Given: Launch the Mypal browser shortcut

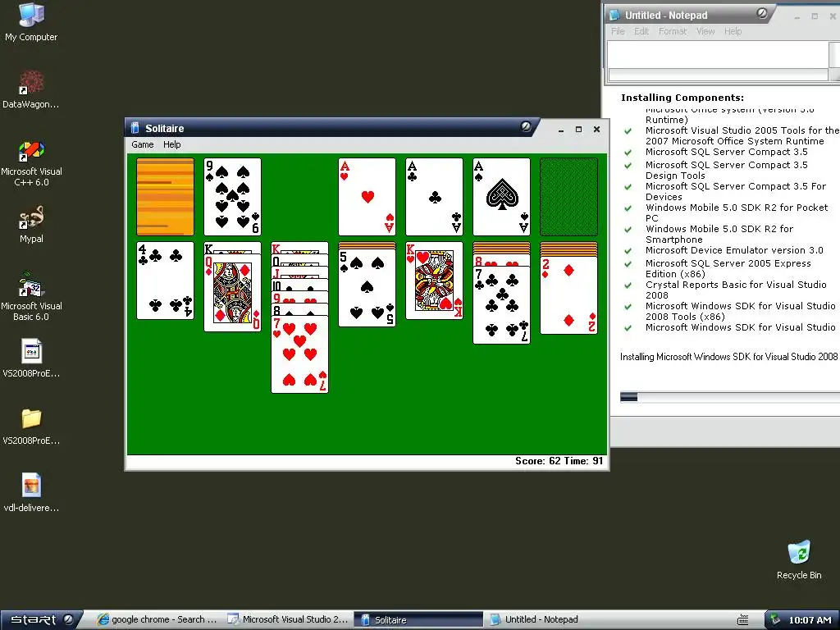Looking at the screenshot, I should point(31,225).
